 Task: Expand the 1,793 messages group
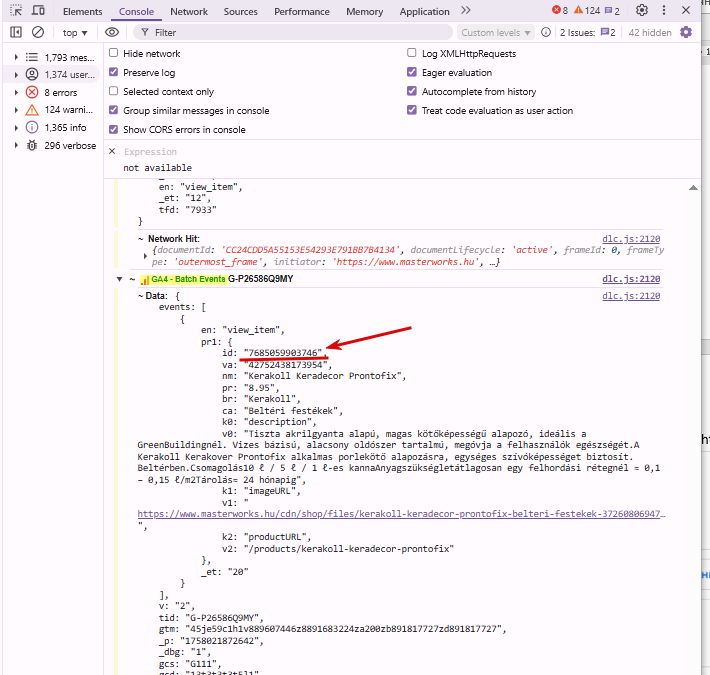click(16, 57)
